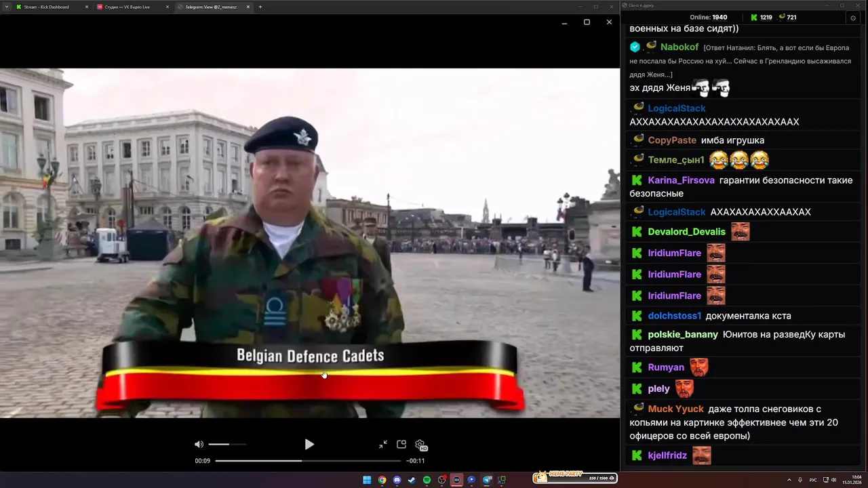The image size is (868, 488).
Task: Click the remaining time -00:11
Action: click(416, 461)
